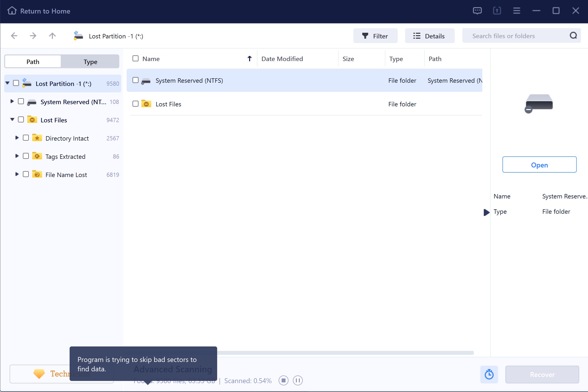The width and height of the screenshot is (588, 392).
Task: Select Directory Intact tree label
Action: point(67,138)
